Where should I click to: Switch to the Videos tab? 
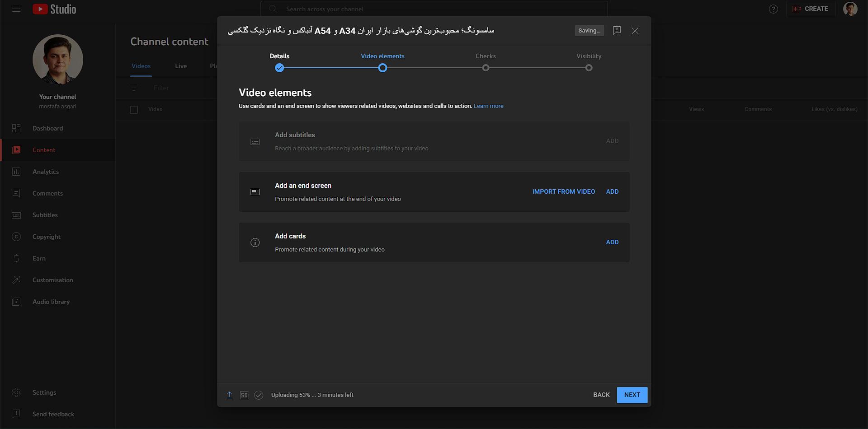(141, 66)
